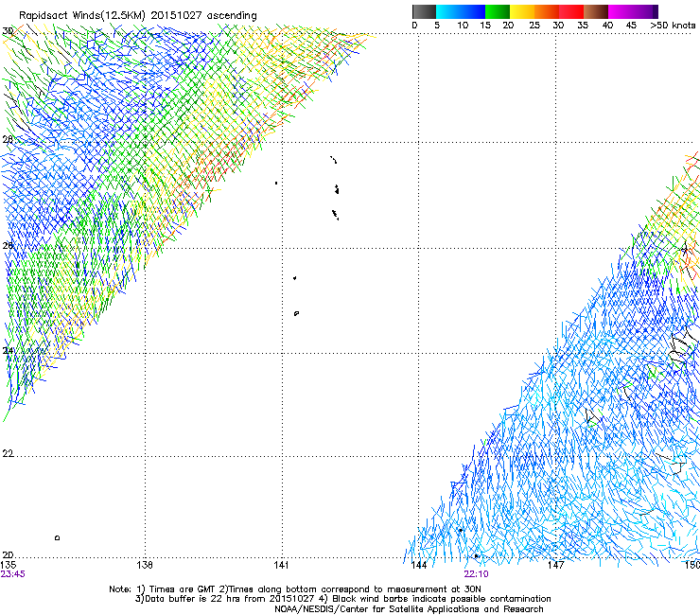Viewport: 700px width, 615px height.
Task: Click the 141 longitude label
Action: coord(281,566)
